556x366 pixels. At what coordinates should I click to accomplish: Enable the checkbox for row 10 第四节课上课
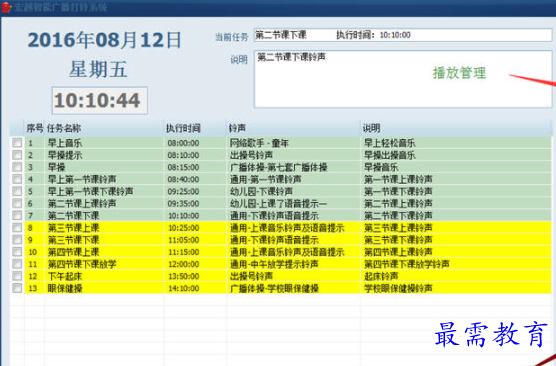click(17, 252)
